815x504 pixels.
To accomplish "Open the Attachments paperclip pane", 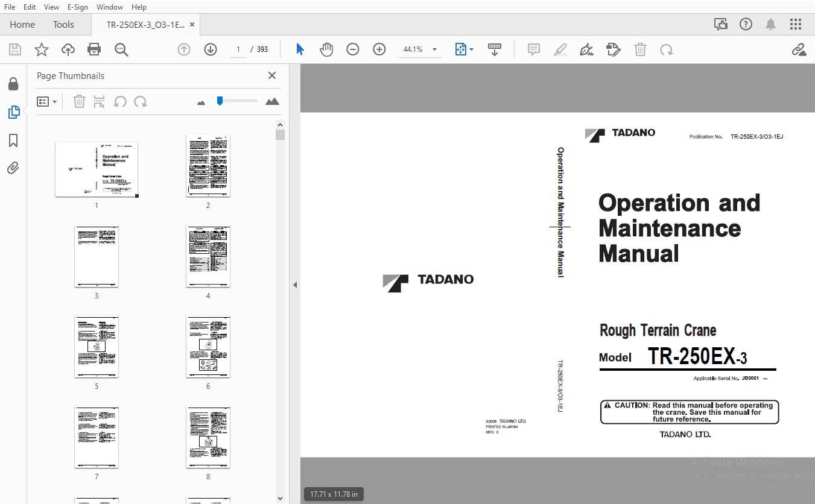I will point(13,168).
